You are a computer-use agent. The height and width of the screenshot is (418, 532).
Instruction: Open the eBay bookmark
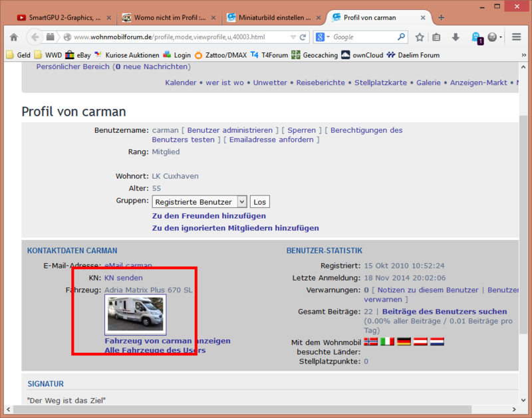click(78, 55)
